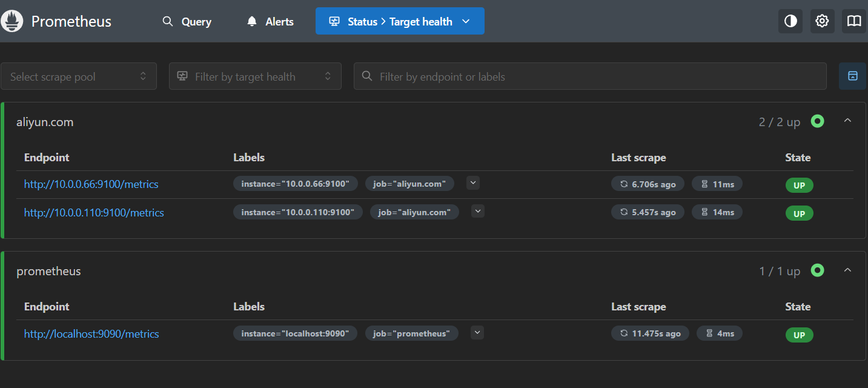Open the http://10.0.0.110:9100/metrics link
The width and height of the screenshot is (868, 388).
(x=94, y=213)
